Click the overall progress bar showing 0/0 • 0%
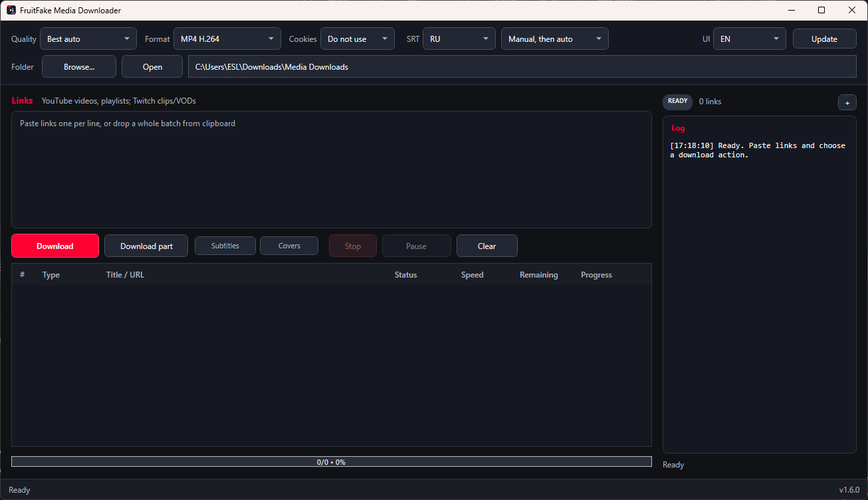The image size is (868, 500). pos(332,461)
